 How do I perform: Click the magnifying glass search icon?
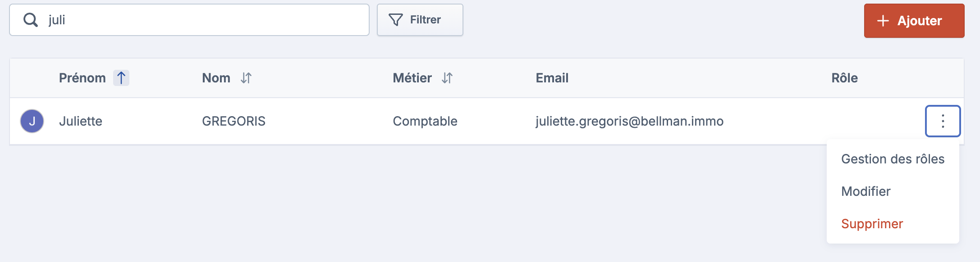pos(31,20)
